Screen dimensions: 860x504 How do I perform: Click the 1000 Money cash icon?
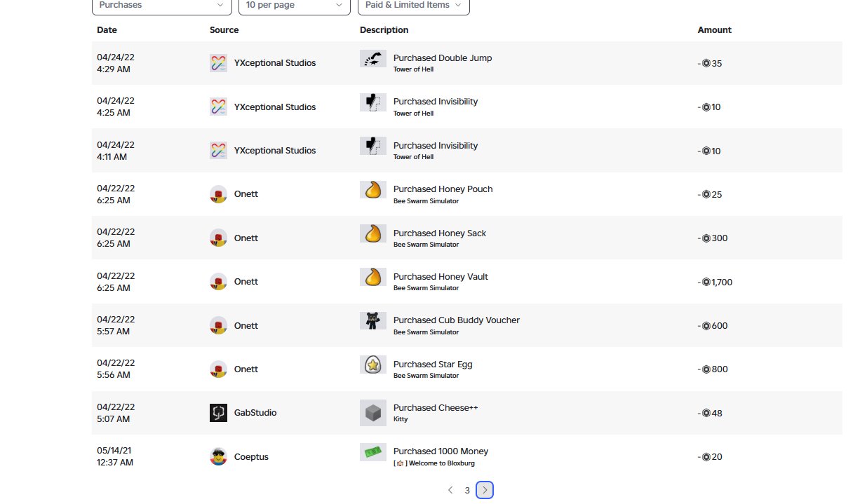(x=373, y=452)
